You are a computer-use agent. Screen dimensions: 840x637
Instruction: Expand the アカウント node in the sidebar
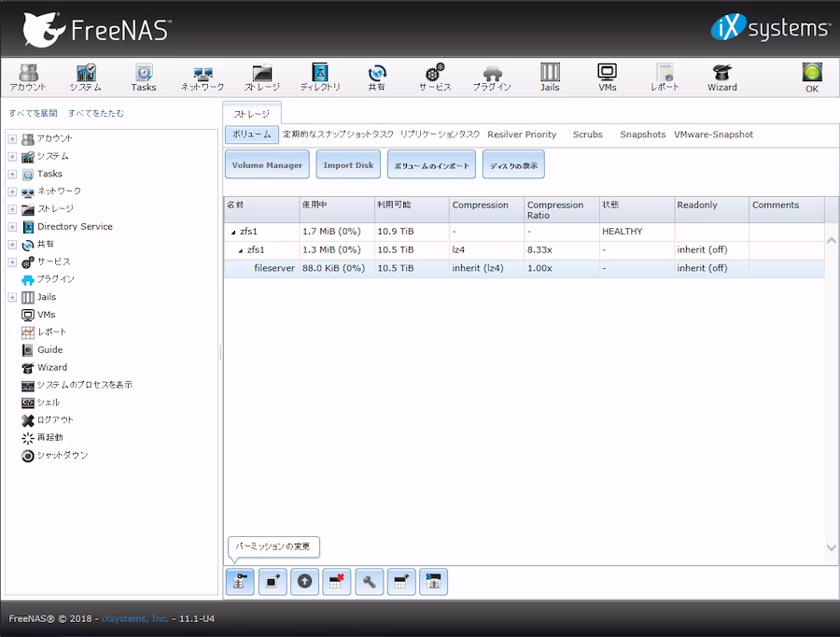pyautogui.click(x=12, y=139)
